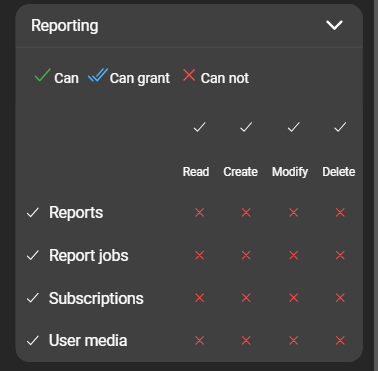Change Subscriptions Create permission
This screenshot has width=378, height=371.
pos(246,298)
